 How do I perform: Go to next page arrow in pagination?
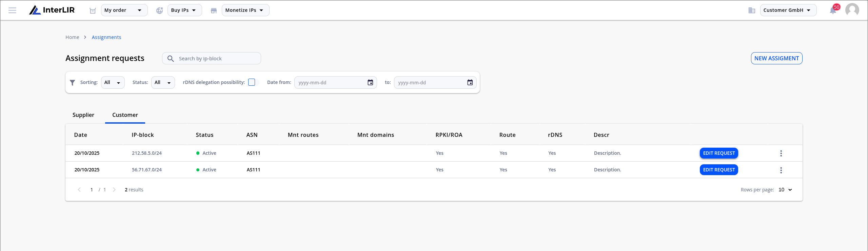(x=114, y=190)
